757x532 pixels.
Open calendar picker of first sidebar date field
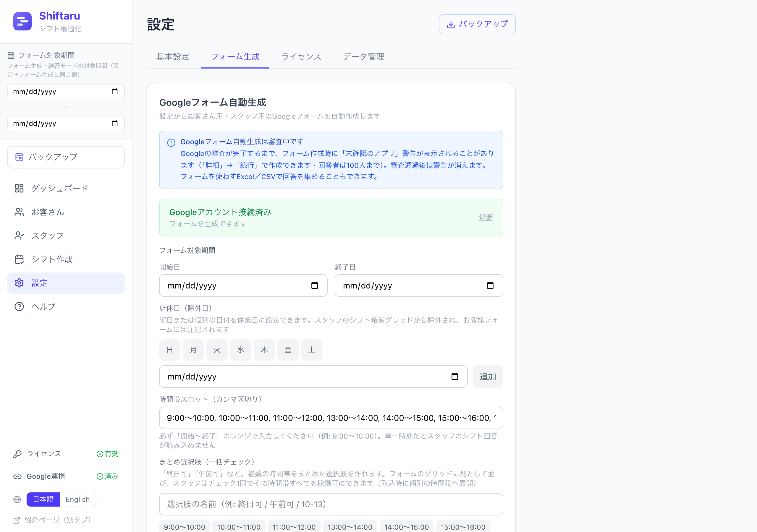point(115,92)
